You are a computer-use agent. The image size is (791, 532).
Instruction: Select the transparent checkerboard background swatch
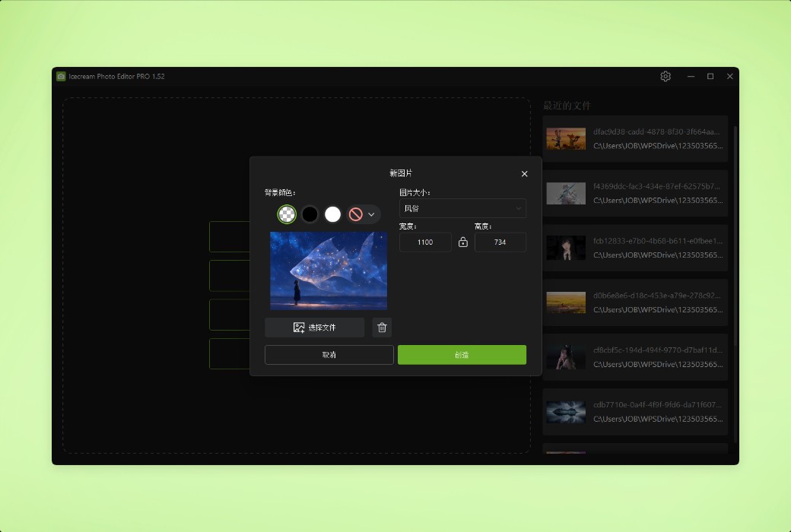coord(287,214)
